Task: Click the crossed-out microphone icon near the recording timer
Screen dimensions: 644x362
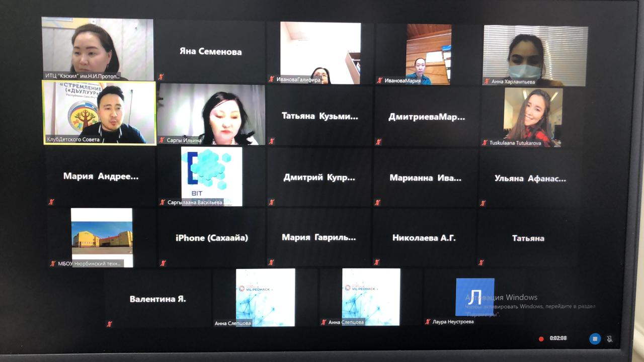Action: [610, 339]
